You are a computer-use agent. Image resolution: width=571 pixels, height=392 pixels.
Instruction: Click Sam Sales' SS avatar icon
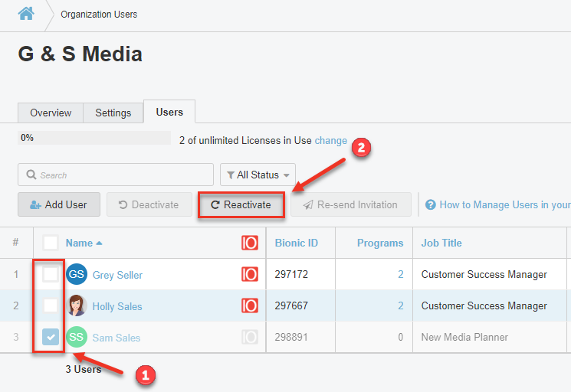(x=77, y=338)
